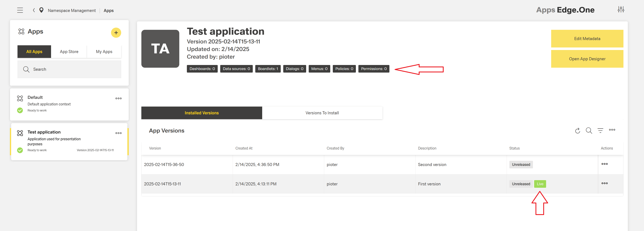Refresh the App Versions list

click(x=577, y=130)
